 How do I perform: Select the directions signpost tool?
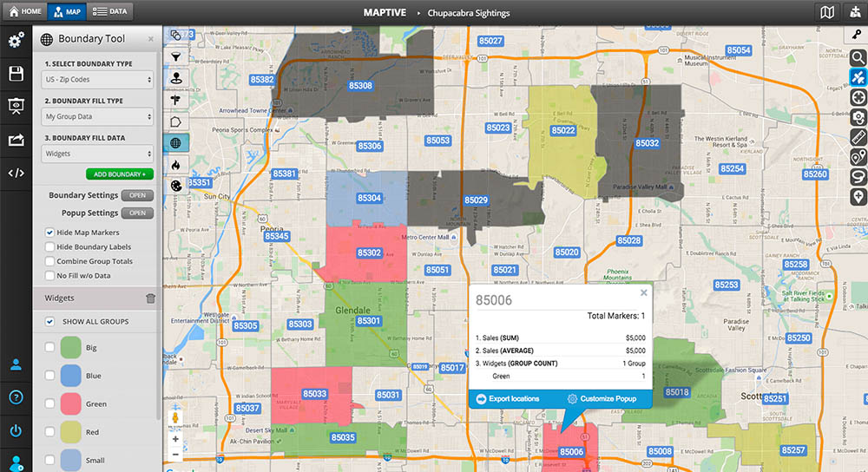176,100
